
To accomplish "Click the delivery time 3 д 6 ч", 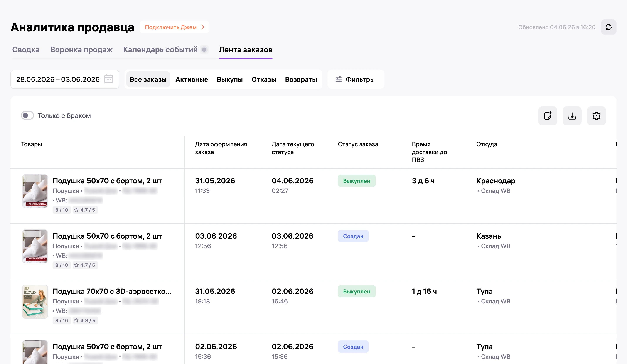I will [423, 181].
